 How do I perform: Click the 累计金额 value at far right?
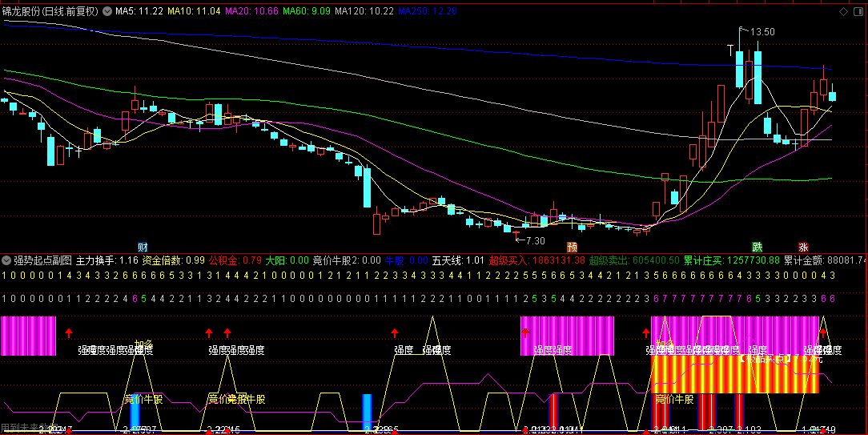[826, 260]
